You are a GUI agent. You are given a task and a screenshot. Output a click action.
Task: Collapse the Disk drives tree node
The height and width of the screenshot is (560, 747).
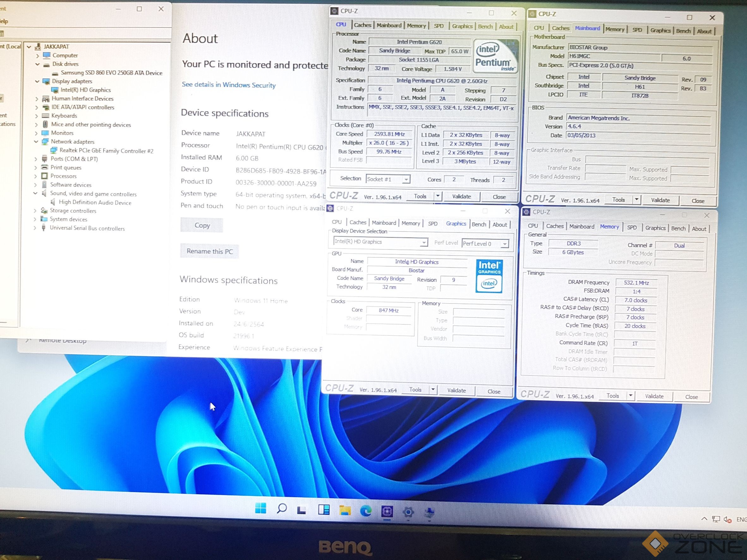coord(38,64)
